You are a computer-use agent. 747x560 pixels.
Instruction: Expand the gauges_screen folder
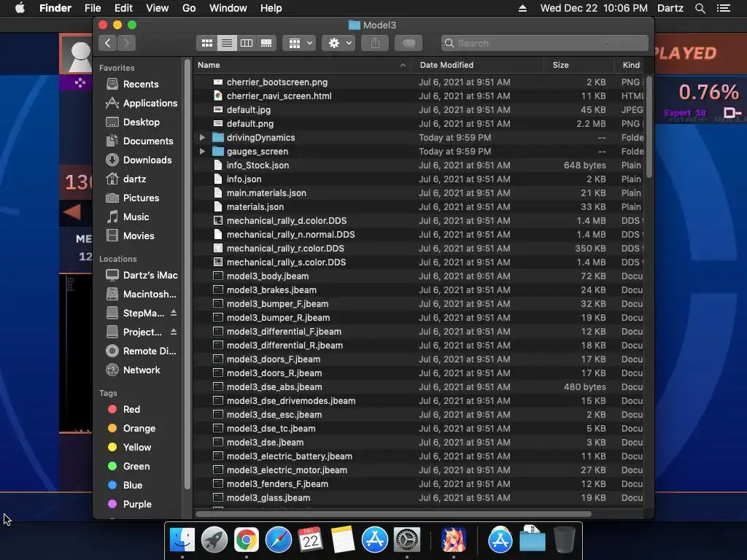(x=203, y=152)
